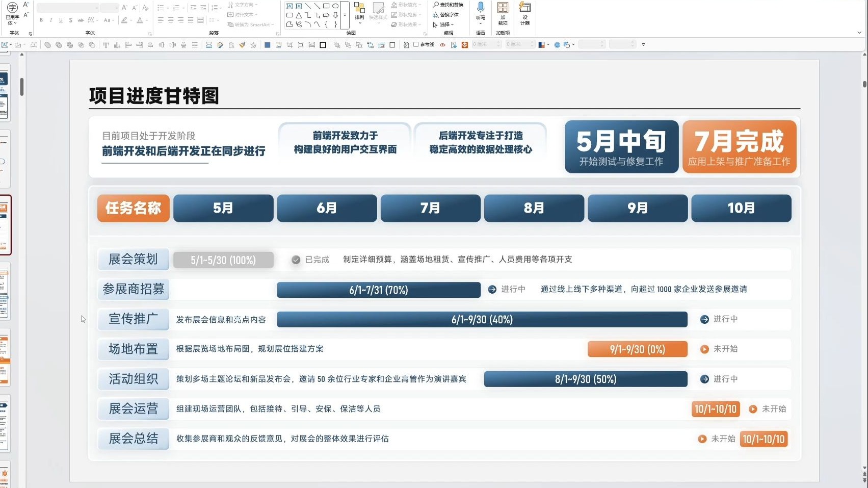The height and width of the screenshot is (488, 868).
Task: Open the Designer (设计器) pane
Action: (524, 13)
